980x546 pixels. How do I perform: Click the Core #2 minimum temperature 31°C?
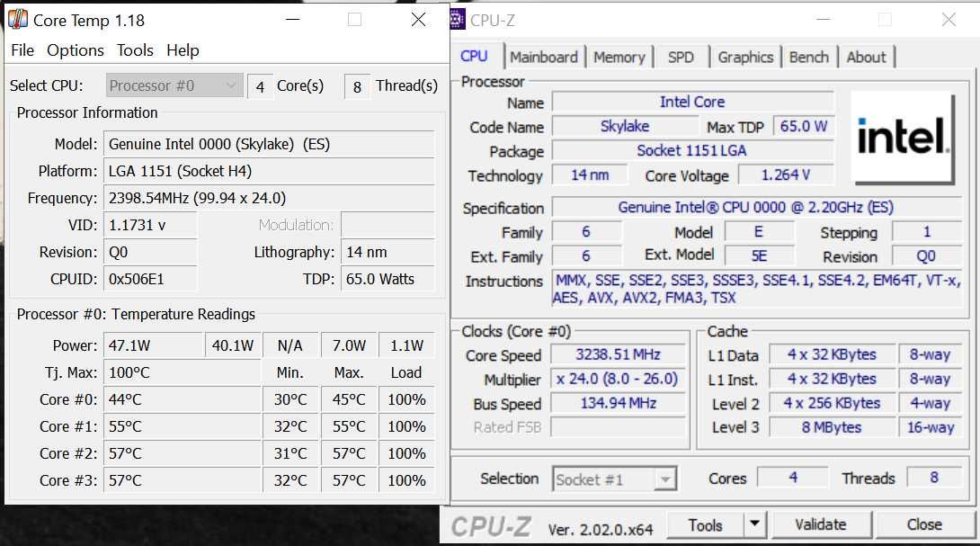coord(290,453)
